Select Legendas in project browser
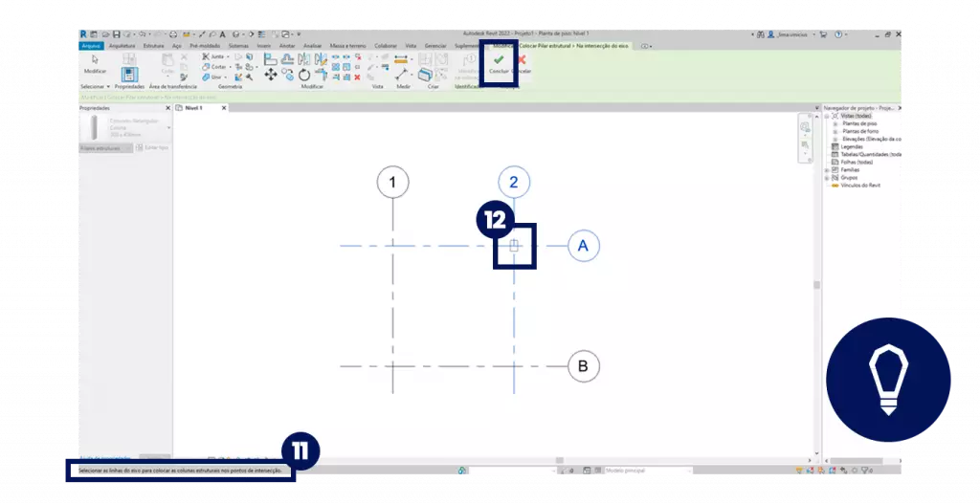 coord(851,146)
